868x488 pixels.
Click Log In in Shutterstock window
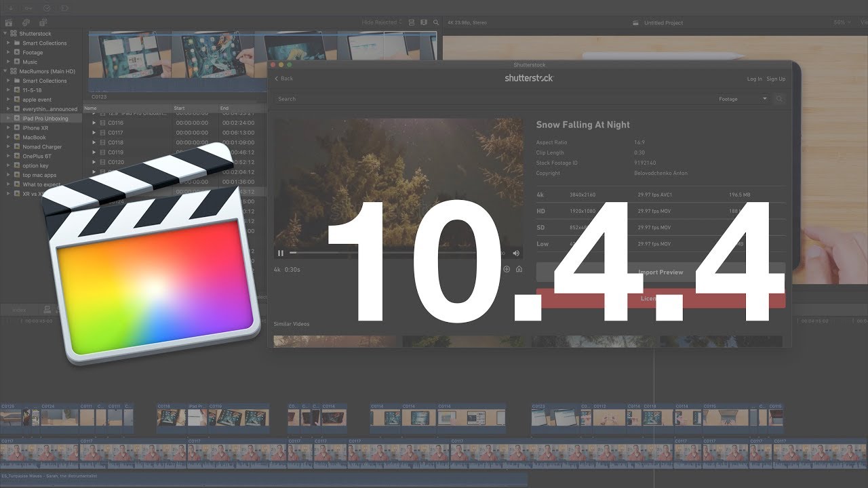pos(754,79)
